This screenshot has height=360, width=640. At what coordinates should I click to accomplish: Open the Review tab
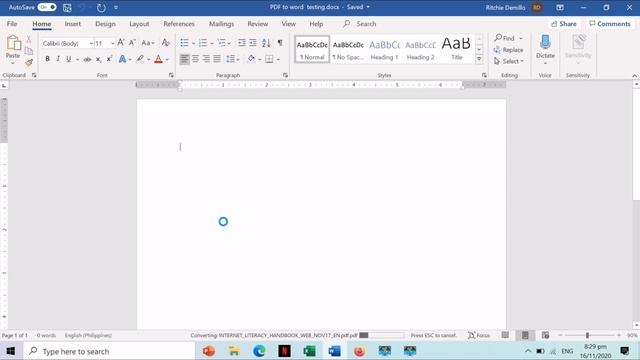[x=258, y=24]
